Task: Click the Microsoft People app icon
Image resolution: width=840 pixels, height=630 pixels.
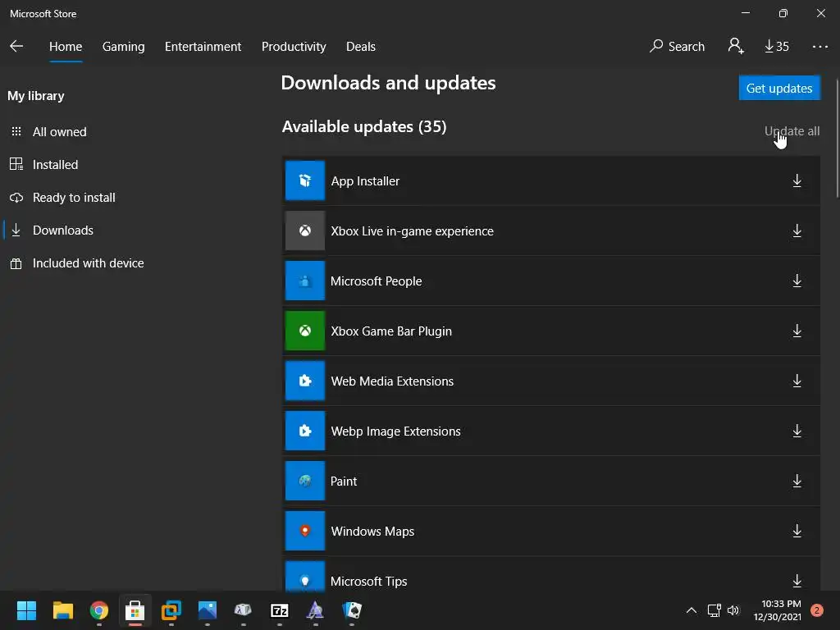Action: point(305,281)
